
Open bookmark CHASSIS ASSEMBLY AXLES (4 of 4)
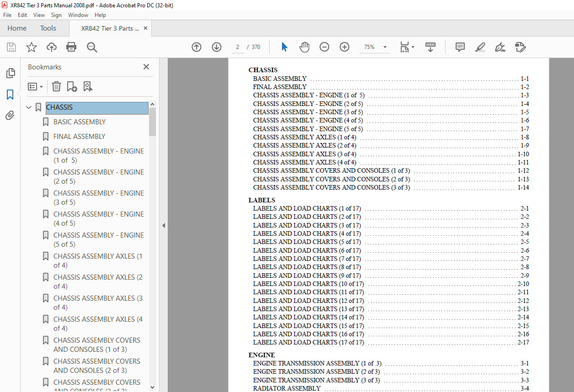(x=98, y=324)
